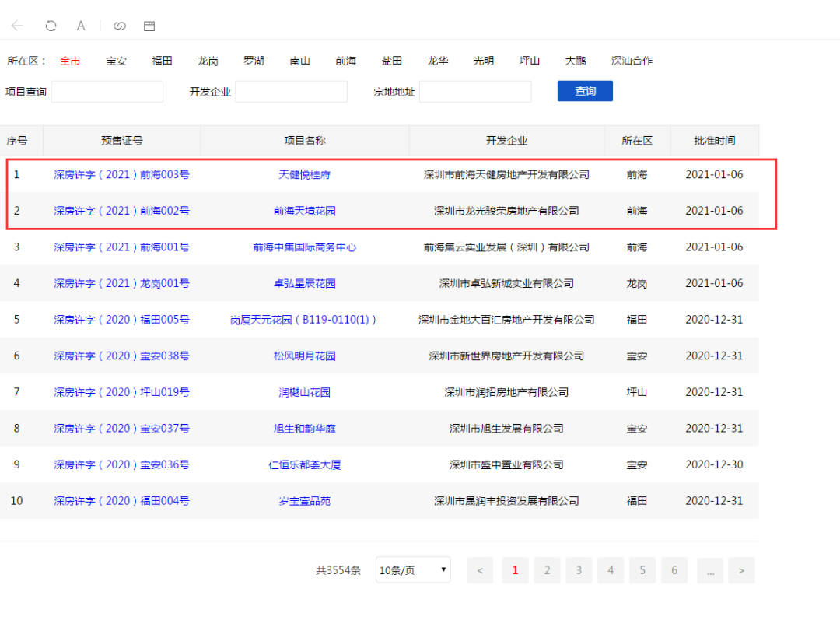Viewport: 840px width, 620px height.
Task: Go to page 3
Action: (579, 570)
